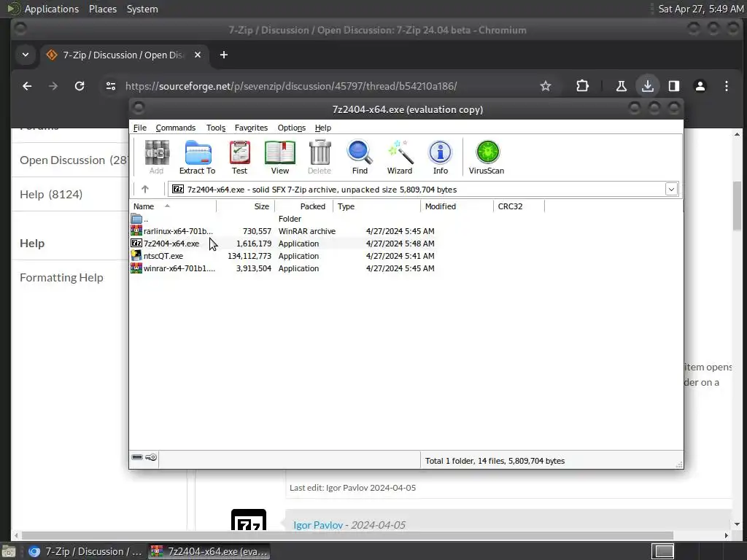The image size is (747, 560).
Task: Open the tab search dropdown in Chromium
Action: [x=26, y=55]
